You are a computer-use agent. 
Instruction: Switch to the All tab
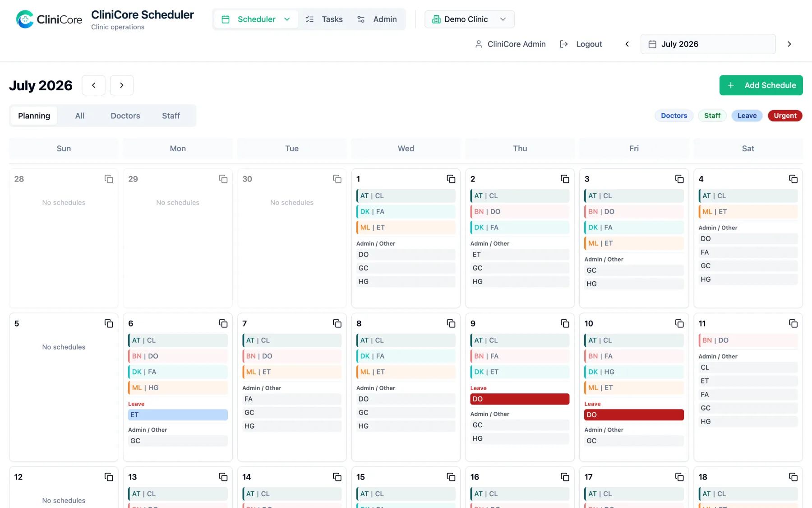pos(80,116)
